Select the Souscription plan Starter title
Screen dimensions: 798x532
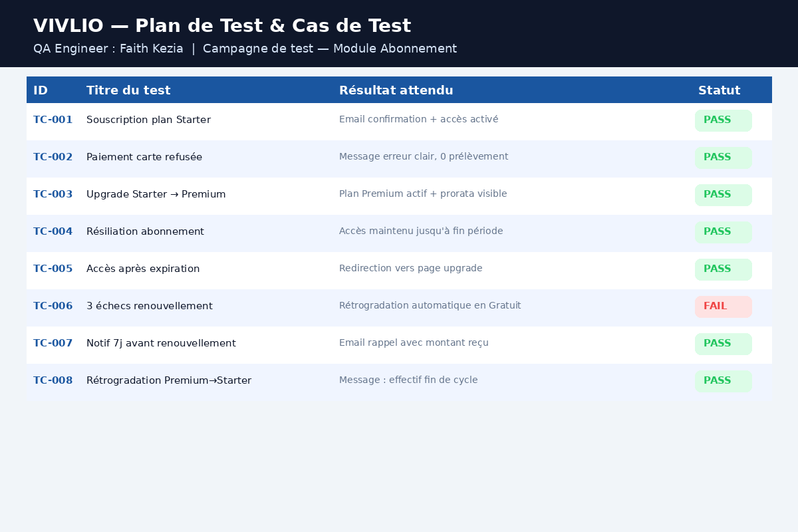click(x=148, y=120)
